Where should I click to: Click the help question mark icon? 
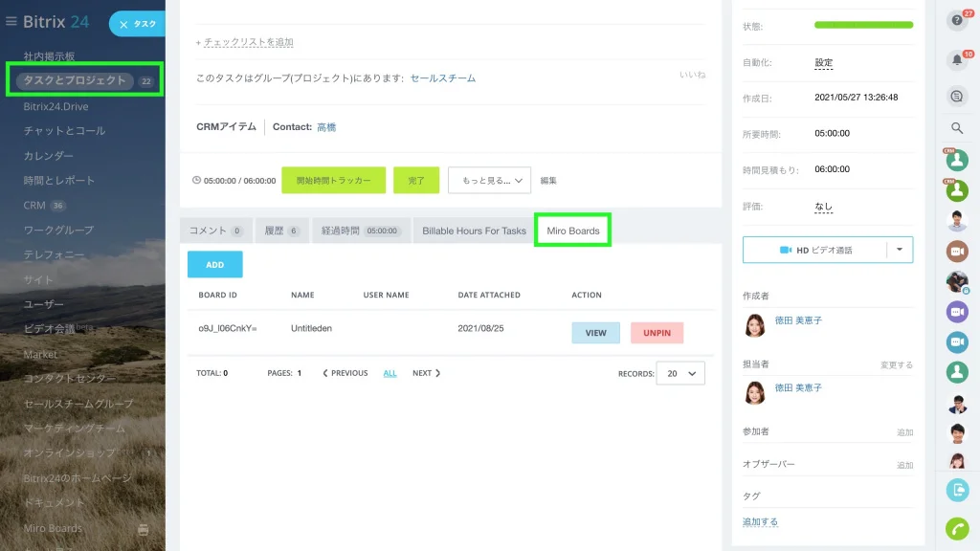coord(957,21)
